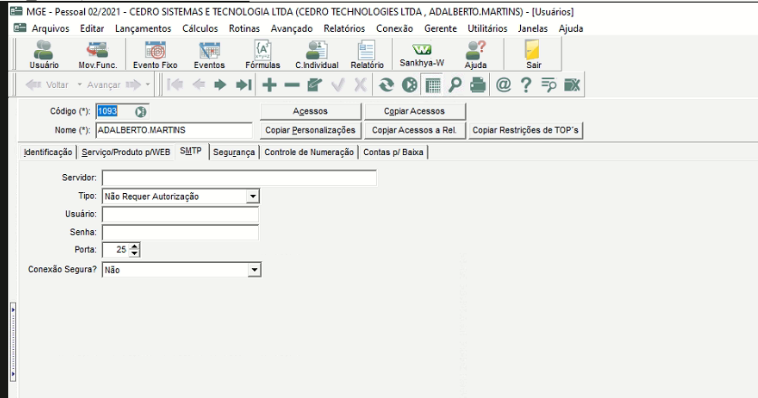Screen dimensions: 758x398
Task: Open the Lançamentos menu
Action: [143, 29]
